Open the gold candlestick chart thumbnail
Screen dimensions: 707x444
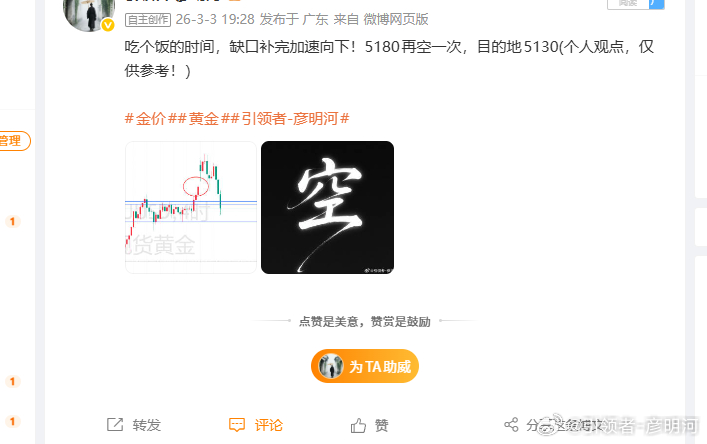click(x=191, y=207)
